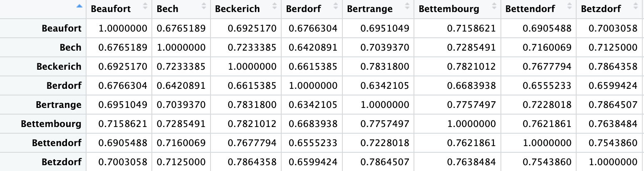Sort by the Beaufort column arrows
This screenshot has height=171, width=644.
tap(145, 6)
